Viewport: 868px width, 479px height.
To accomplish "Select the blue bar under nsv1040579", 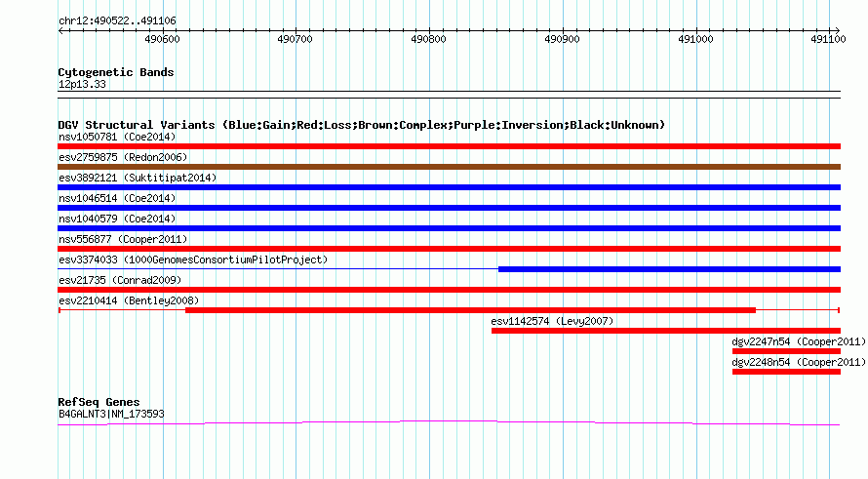I will (x=449, y=228).
